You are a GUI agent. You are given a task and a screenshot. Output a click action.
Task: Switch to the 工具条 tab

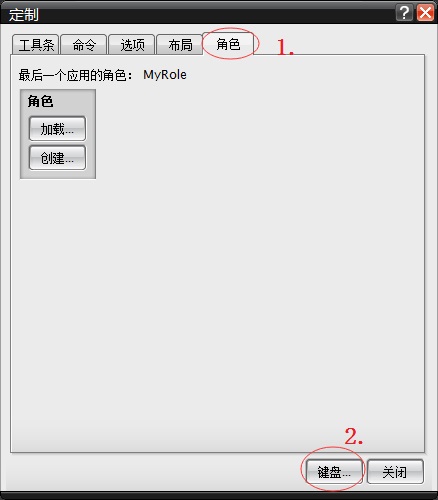click(36, 45)
